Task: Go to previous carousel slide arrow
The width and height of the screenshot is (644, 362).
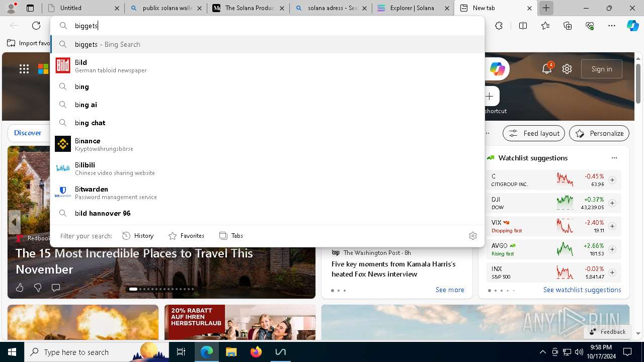Action: point(14,222)
